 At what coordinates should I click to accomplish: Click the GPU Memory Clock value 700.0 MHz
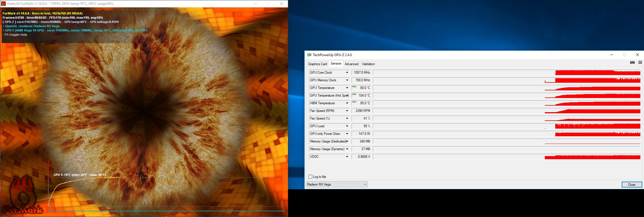click(x=362, y=80)
